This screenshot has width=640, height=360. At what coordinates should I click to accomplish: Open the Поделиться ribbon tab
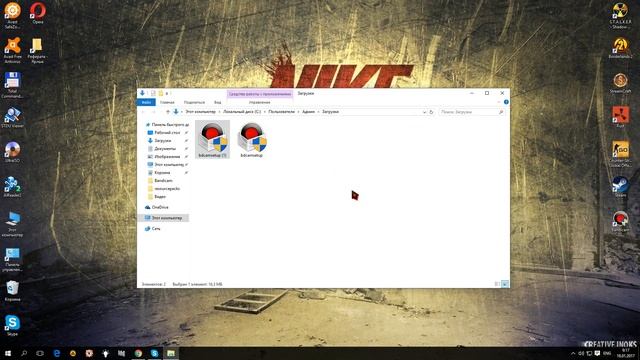coord(194,102)
